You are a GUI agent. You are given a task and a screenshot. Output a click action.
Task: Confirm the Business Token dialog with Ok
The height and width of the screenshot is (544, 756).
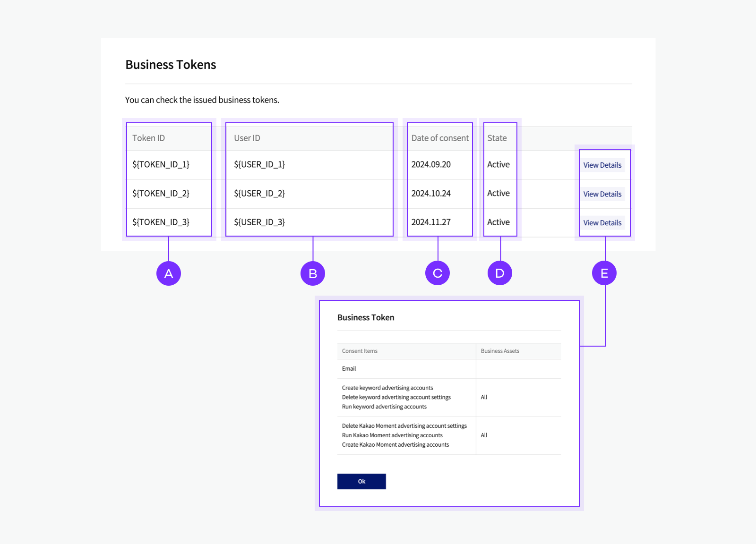point(361,481)
